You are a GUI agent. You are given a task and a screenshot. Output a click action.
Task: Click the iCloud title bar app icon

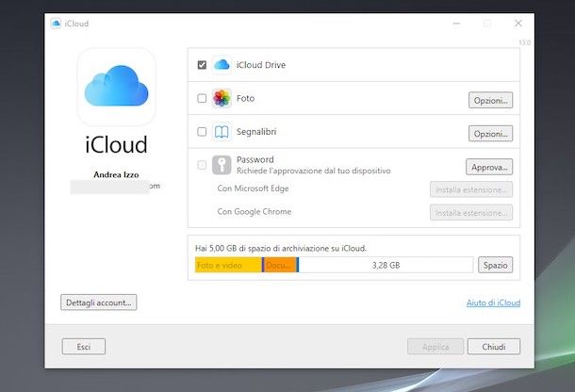(x=56, y=24)
